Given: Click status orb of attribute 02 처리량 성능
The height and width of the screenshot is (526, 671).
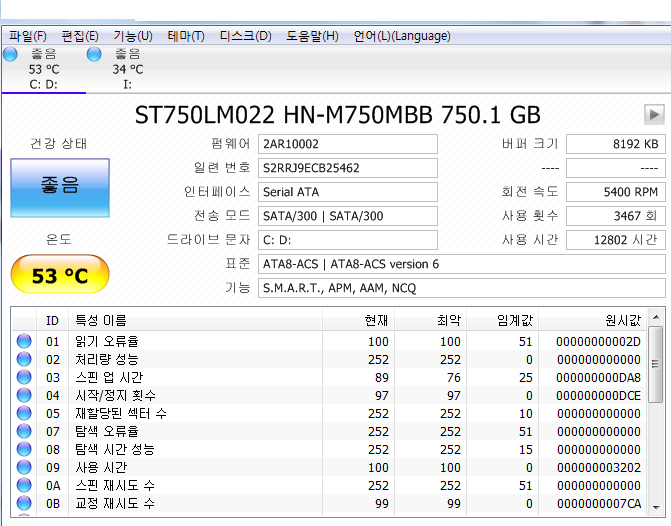Looking at the screenshot, I should tap(24, 359).
